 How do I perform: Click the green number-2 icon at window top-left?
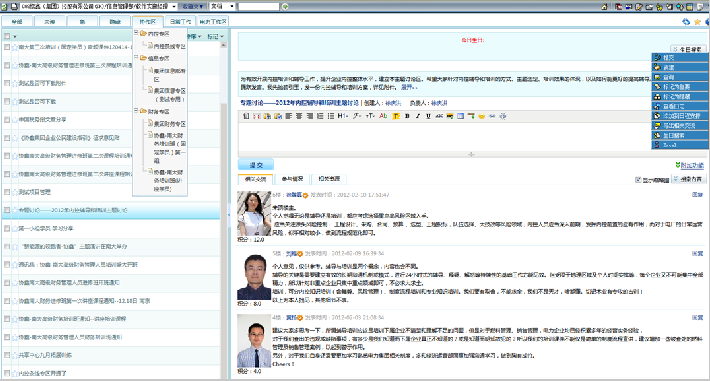pyautogui.click(x=4, y=6)
